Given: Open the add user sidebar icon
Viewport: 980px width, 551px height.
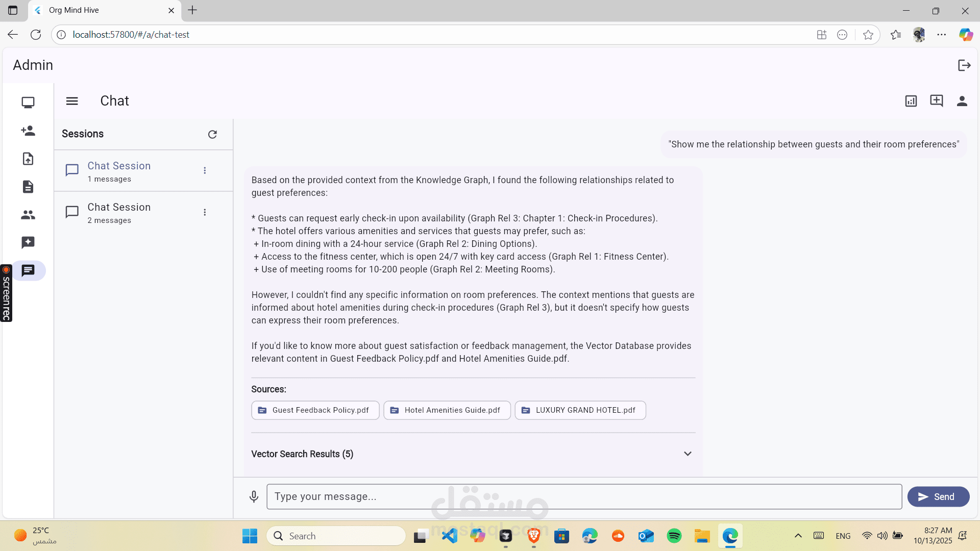Looking at the screenshot, I should (28, 131).
